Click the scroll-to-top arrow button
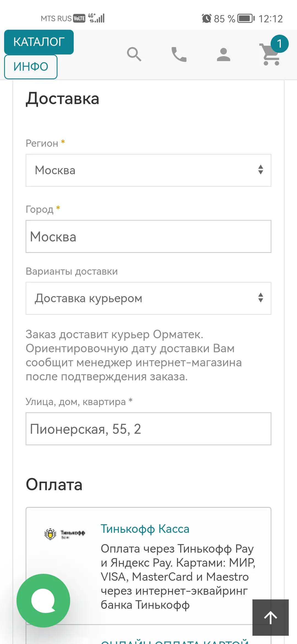The image size is (297, 644). click(x=270, y=617)
